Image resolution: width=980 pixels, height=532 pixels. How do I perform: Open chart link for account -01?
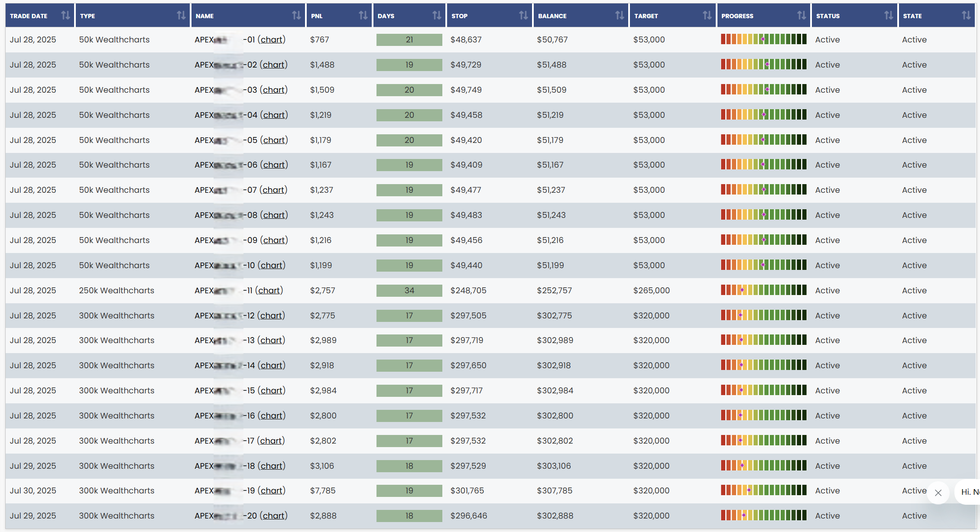(x=272, y=39)
